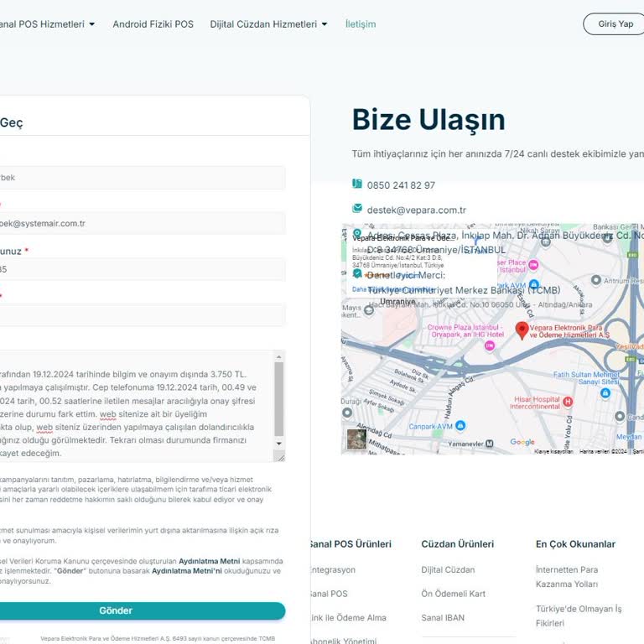Click the message box scrollbar up arrow
The height and width of the screenshot is (644, 644).
(x=279, y=357)
